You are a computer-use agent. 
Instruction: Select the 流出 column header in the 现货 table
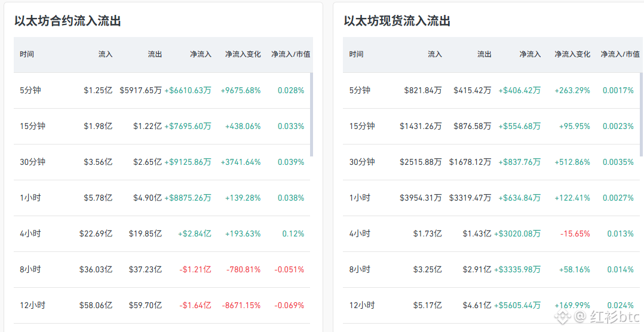click(484, 54)
